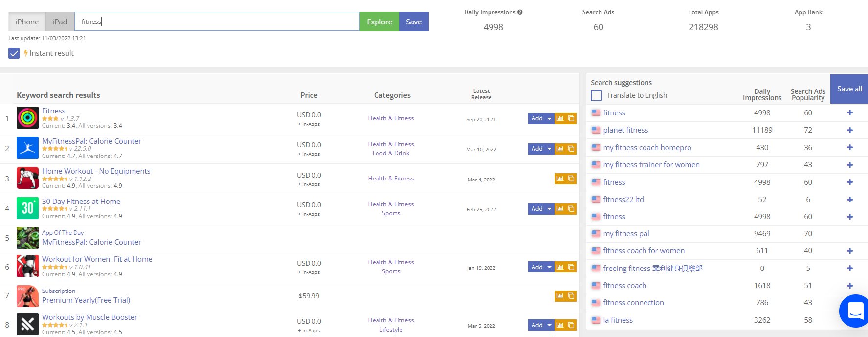Expand Add dropdown arrow for Fitness row
Viewport: 868px width, 337px height.
pos(549,119)
